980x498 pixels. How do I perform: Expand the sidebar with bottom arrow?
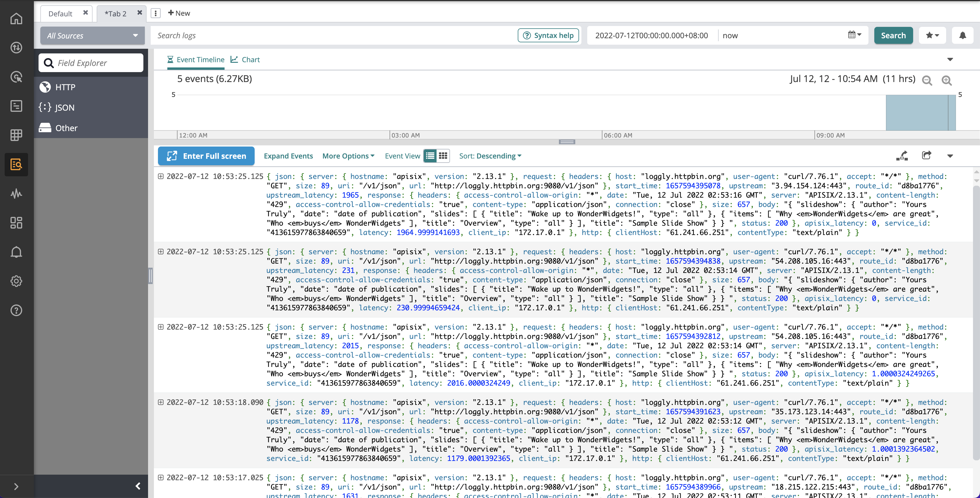coord(16,486)
